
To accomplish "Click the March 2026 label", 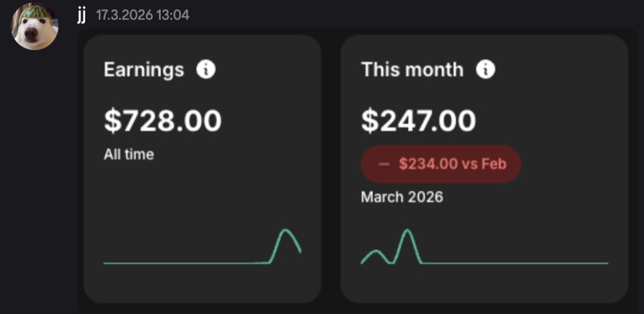I will [x=401, y=197].
